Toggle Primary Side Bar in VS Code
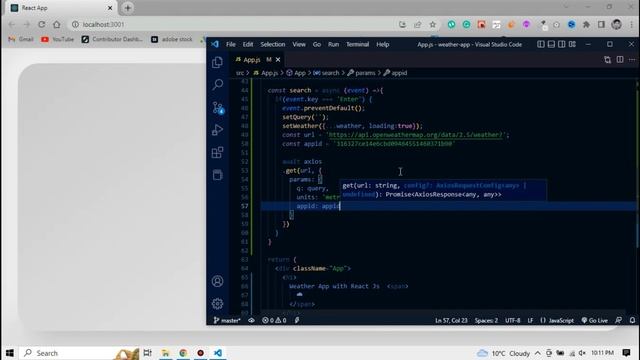 (x=540, y=44)
